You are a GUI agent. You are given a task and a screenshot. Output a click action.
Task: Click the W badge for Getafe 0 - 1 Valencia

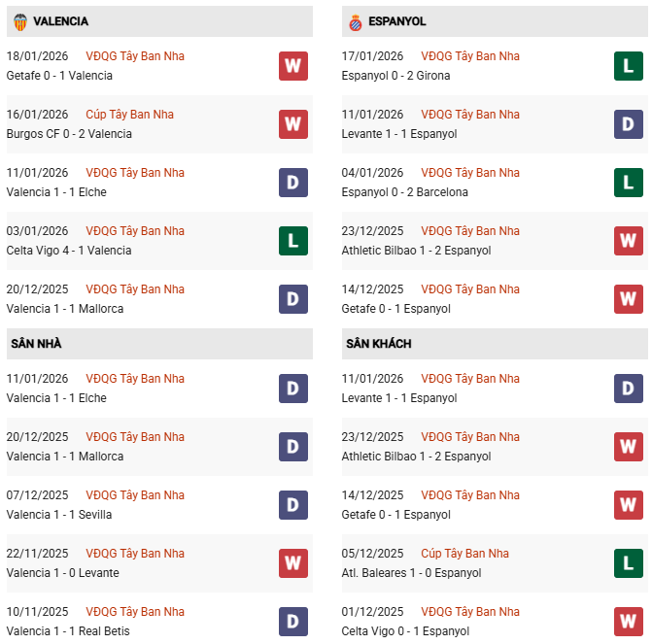click(292, 66)
